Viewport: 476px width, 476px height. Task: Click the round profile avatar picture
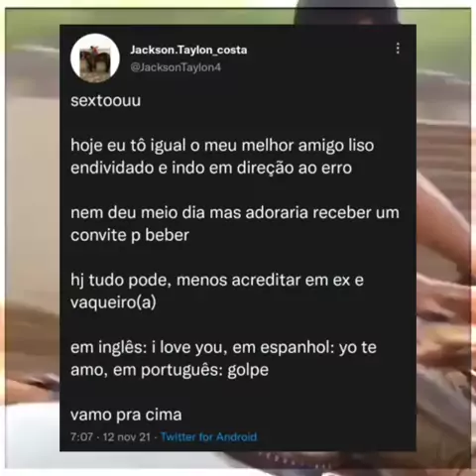pyautogui.click(x=95, y=58)
